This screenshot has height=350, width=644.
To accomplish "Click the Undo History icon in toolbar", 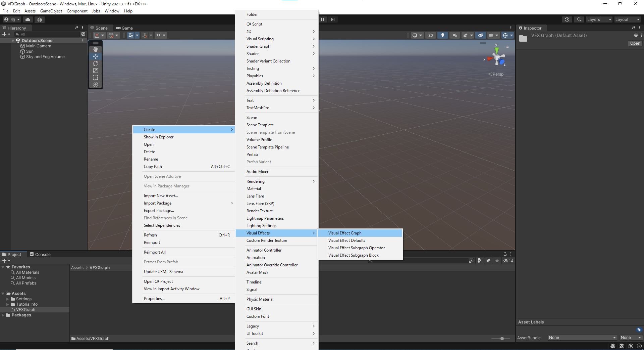I will (x=567, y=19).
